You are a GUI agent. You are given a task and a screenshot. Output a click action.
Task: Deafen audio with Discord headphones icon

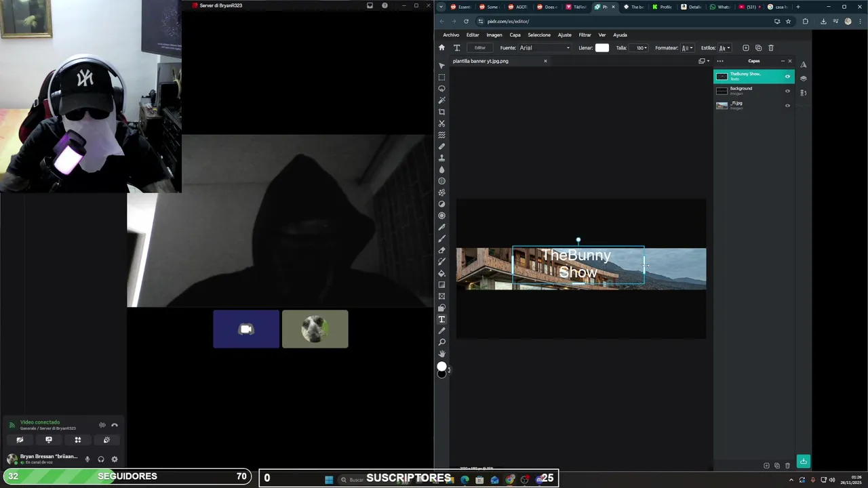click(x=101, y=459)
